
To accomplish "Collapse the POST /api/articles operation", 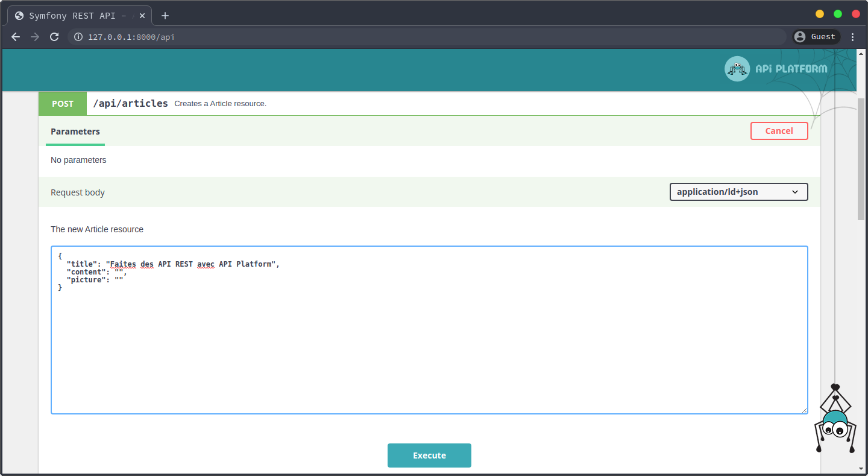I will (x=130, y=103).
